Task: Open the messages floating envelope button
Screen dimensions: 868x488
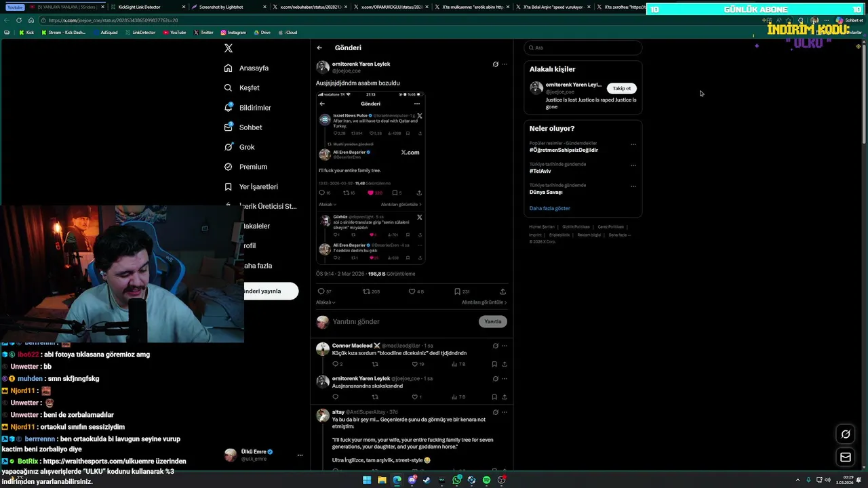Action: coord(846,457)
